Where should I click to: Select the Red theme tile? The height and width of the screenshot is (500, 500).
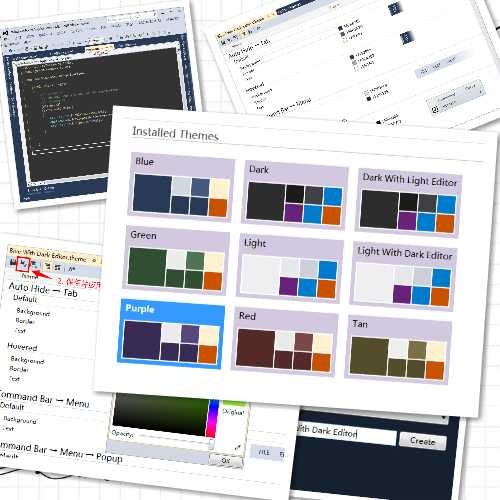[284, 342]
